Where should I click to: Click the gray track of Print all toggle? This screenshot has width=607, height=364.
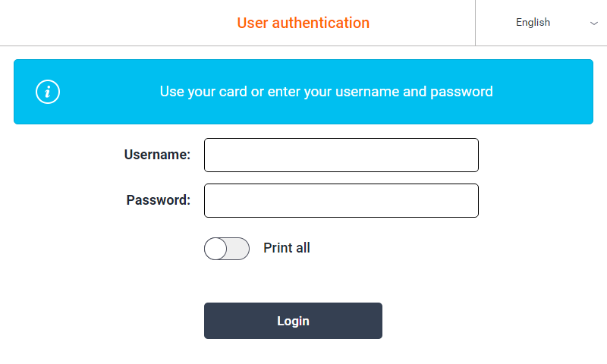click(x=238, y=248)
